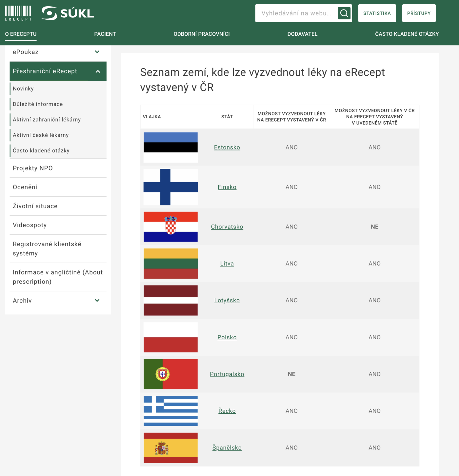The width and height of the screenshot is (459, 476).
Task: Click the Polish flag image
Action: [170, 337]
